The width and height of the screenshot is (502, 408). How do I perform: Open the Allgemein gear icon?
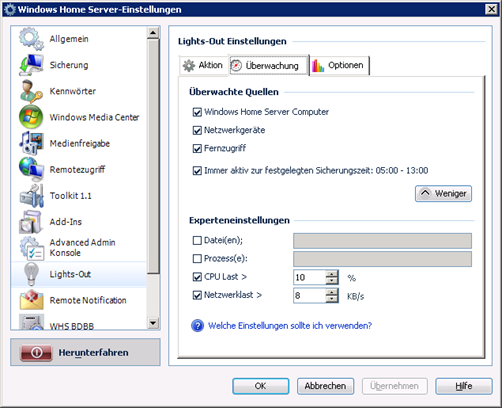(x=31, y=39)
